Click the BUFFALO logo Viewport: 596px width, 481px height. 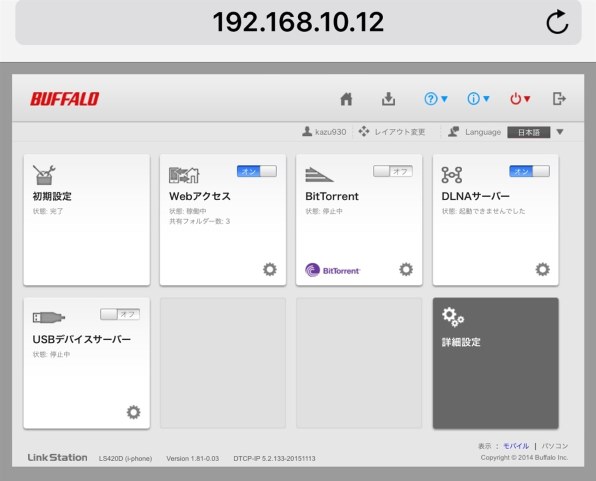click(x=65, y=99)
